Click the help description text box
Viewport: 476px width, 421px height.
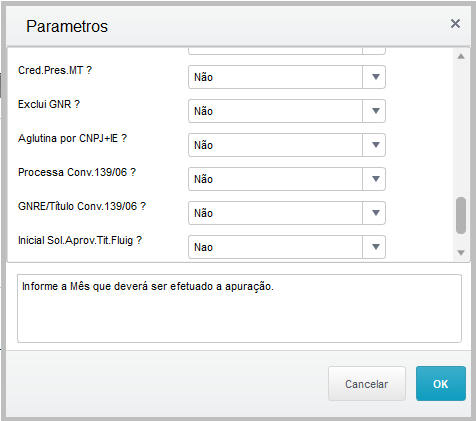239,308
